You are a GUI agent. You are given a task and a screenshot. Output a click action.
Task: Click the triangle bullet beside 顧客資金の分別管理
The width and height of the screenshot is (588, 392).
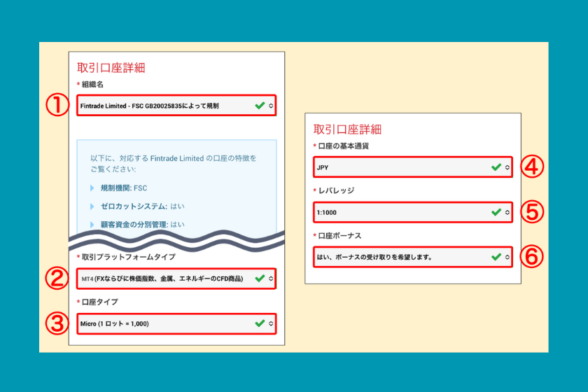pyautogui.click(x=92, y=224)
